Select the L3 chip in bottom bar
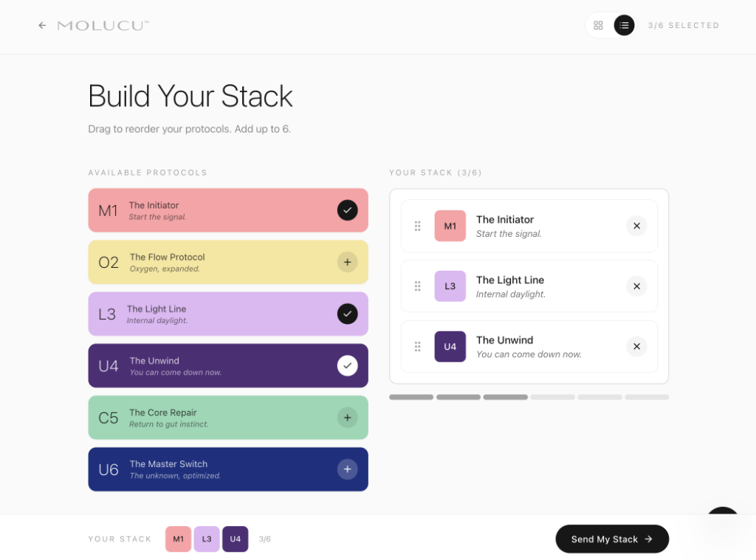The image size is (756, 560). coord(207,539)
